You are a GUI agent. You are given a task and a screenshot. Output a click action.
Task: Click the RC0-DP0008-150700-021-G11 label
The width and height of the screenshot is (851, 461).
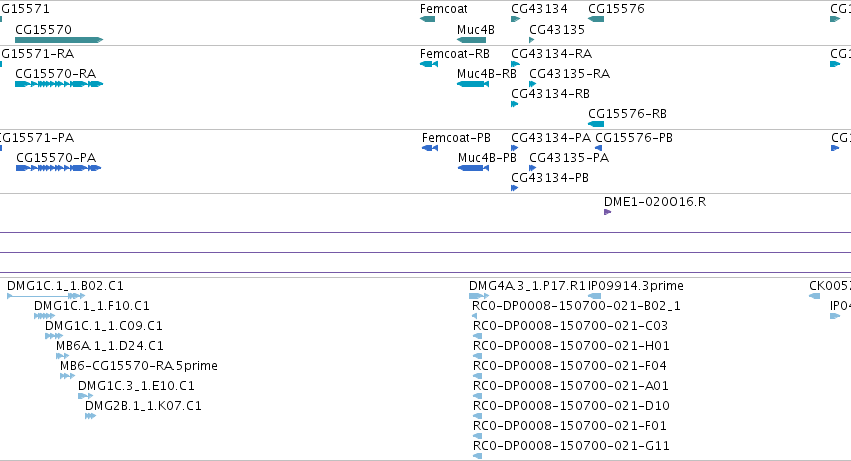click(571, 447)
